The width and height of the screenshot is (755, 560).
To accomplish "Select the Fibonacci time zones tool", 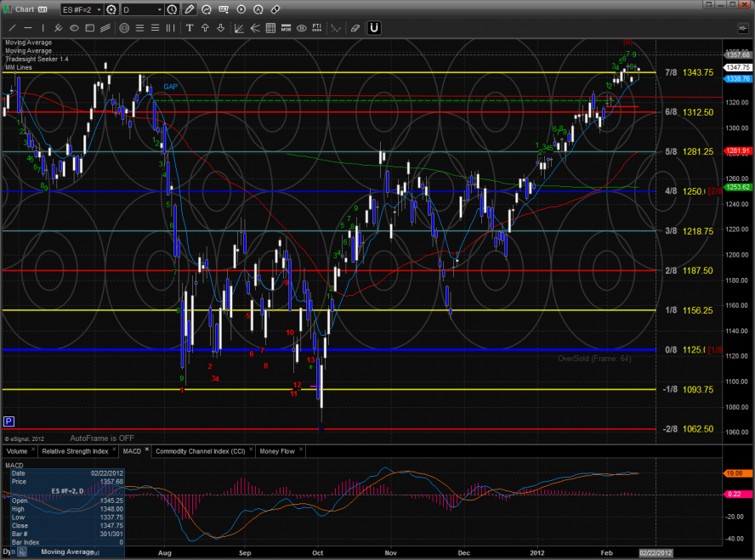I will point(170,28).
